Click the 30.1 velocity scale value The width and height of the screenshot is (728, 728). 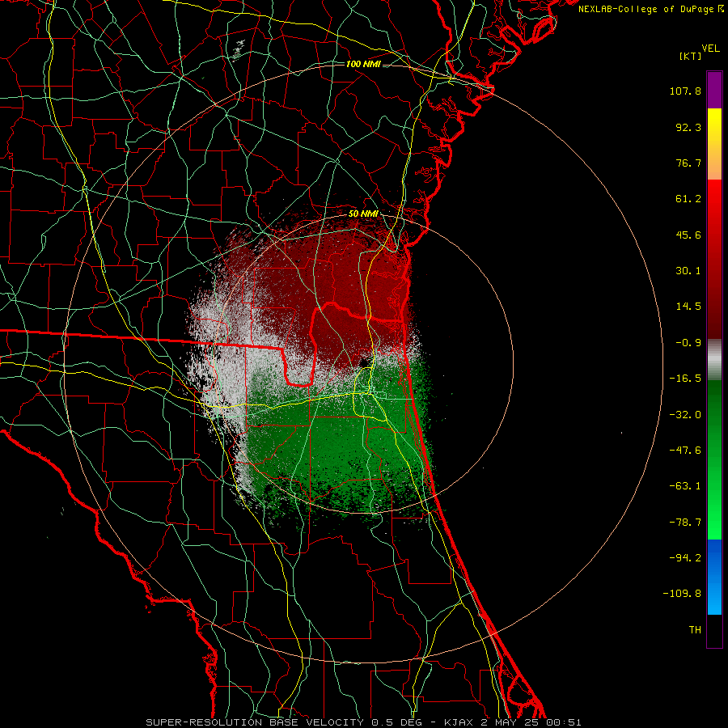[688, 271]
